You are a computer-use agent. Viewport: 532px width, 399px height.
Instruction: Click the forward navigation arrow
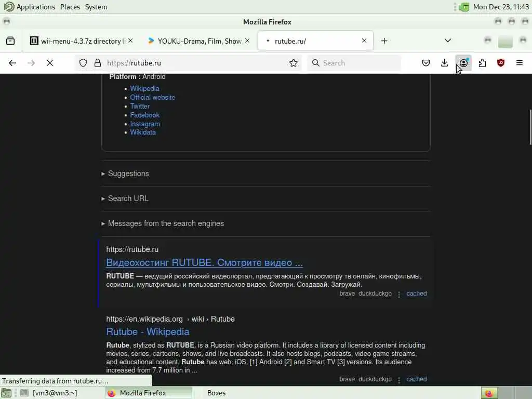[x=31, y=63]
